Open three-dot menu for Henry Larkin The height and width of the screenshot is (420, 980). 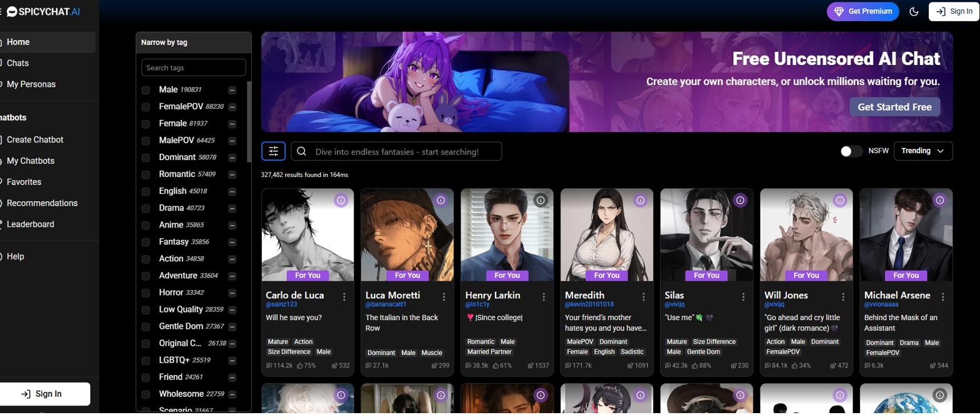[x=544, y=297]
